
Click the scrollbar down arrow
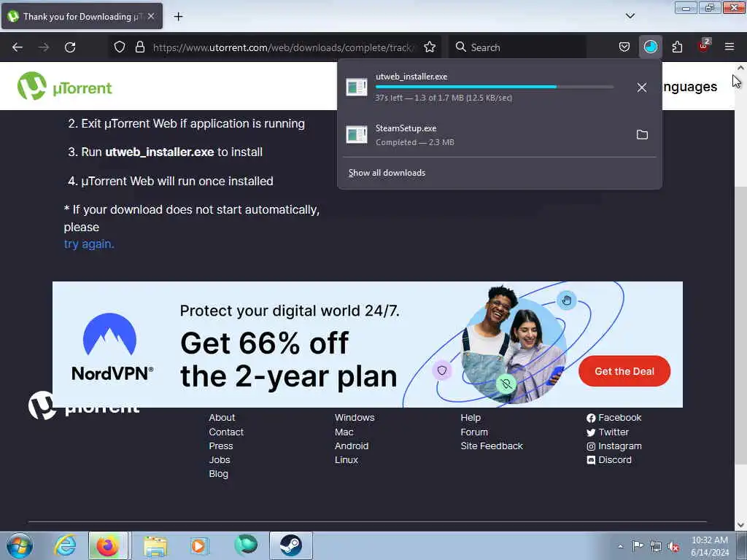coord(741,525)
